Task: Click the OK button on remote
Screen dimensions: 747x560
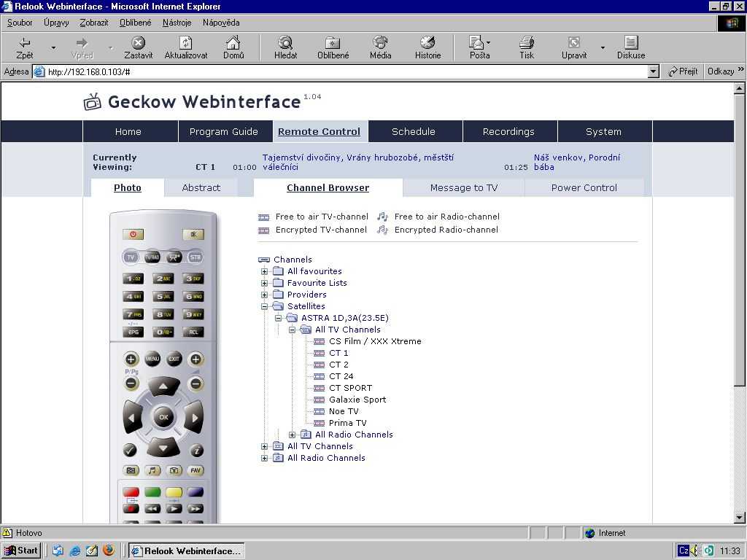Action: pyautogui.click(x=163, y=417)
